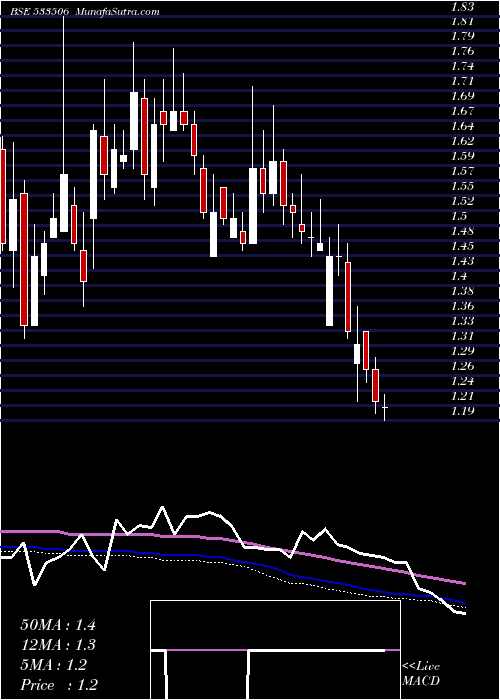Select the 1.59 price axis label
Viewport: 500px width, 700px height.
tap(462, 156)
